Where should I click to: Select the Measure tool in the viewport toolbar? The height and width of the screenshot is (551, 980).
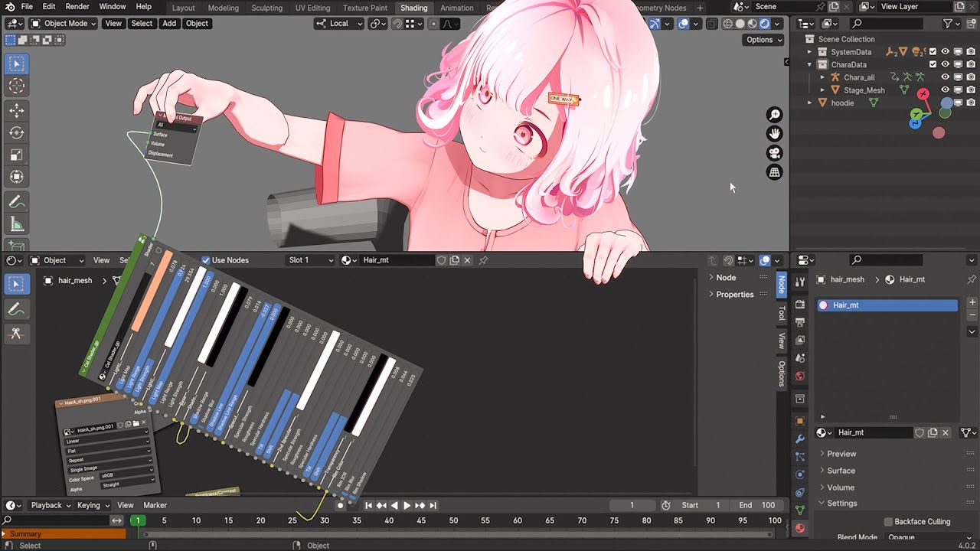point(17,224)
